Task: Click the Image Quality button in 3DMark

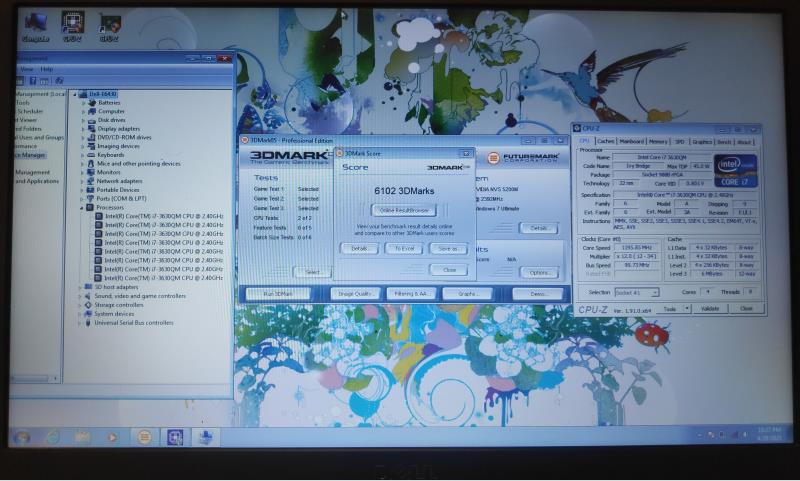Action: pos(355,294)
